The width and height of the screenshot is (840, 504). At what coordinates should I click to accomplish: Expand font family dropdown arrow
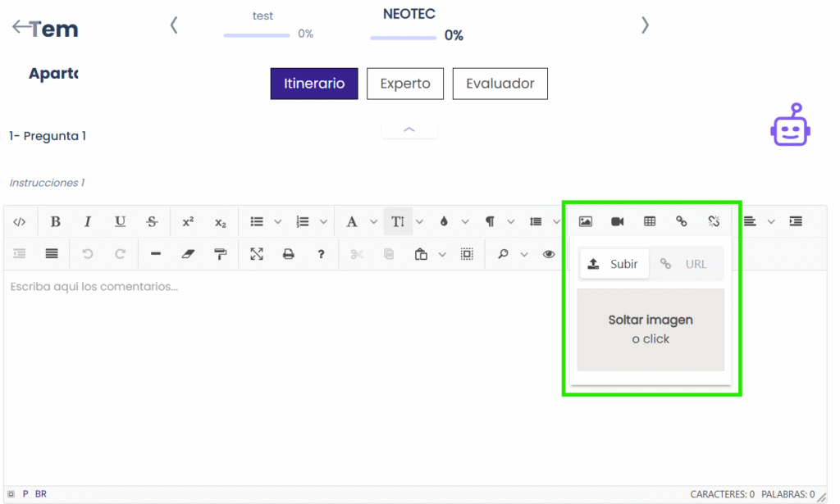pos(373,222)
